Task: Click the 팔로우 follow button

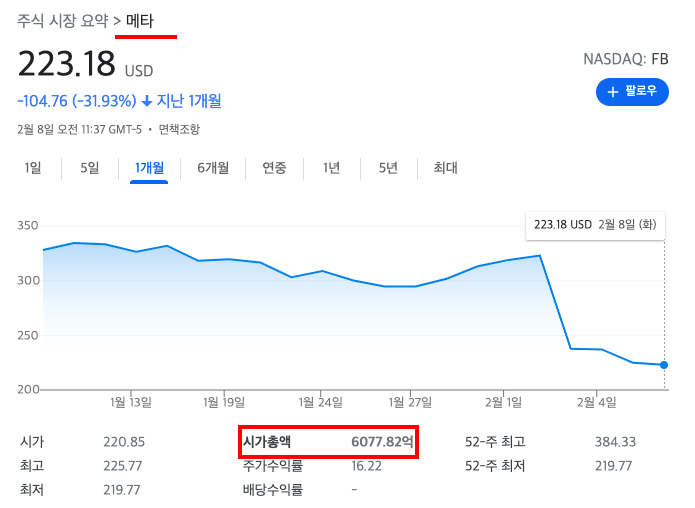Action: 632,92
